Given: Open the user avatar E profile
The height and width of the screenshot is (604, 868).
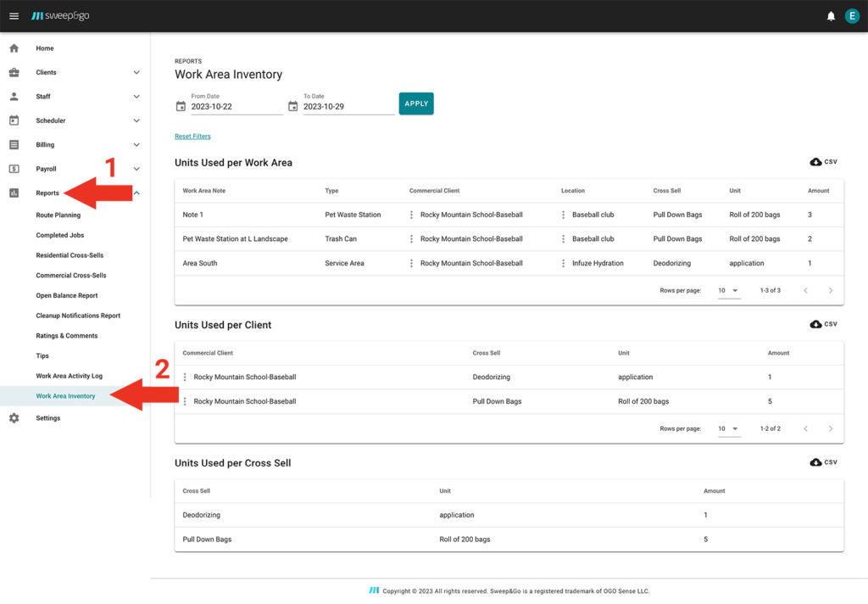Looking at the screenshot, I should (852, 16).
